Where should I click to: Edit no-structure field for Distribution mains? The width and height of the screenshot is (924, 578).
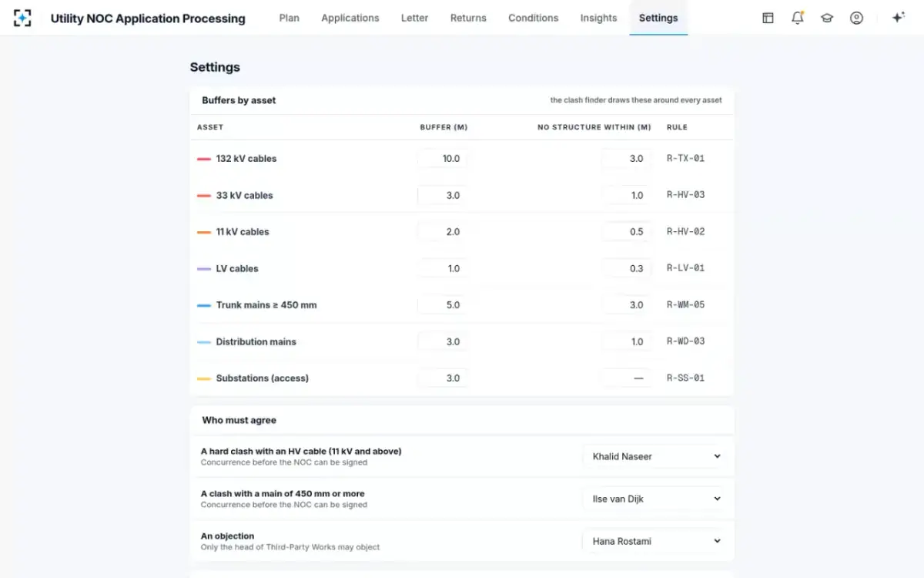point(626,341)
